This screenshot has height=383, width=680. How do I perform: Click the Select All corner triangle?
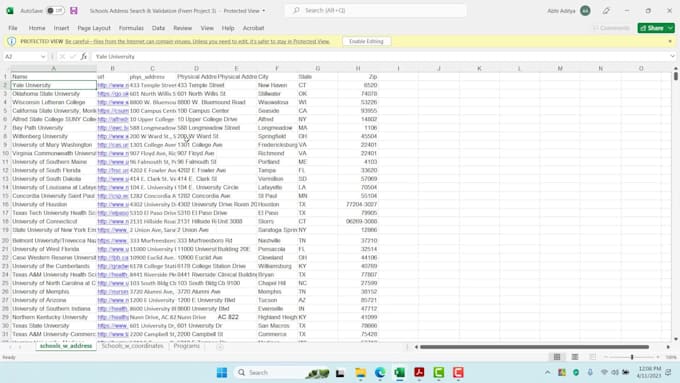pyautogui.click(x=6, y=69)
